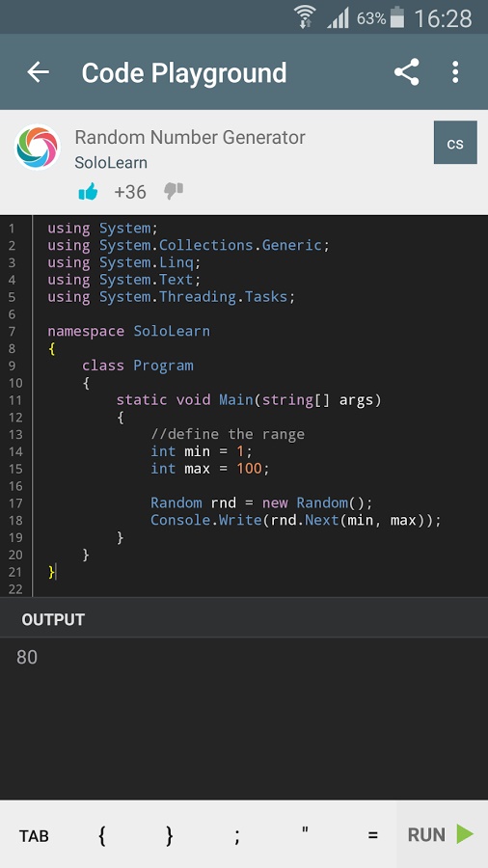The image size is (488, 868).
Task: Open the SoloLearn author link
Action: [x=111, y=163]
